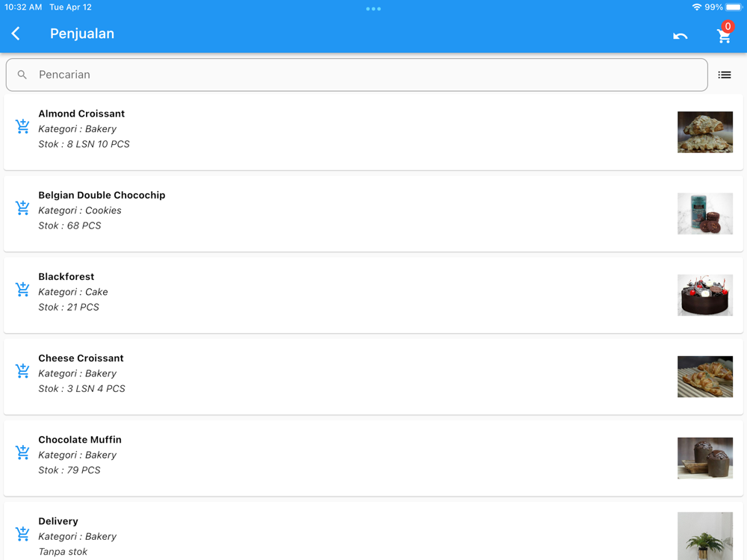Select the Cheese Croissant title
This screenshot has width=747, height=560.
(x=81, y=358)
